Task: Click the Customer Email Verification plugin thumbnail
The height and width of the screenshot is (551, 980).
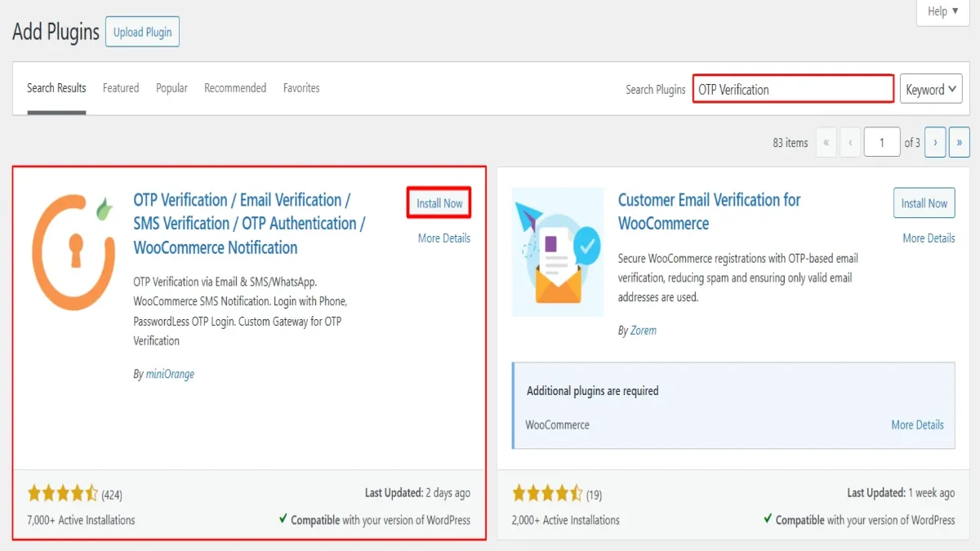Action: (558, 252)
